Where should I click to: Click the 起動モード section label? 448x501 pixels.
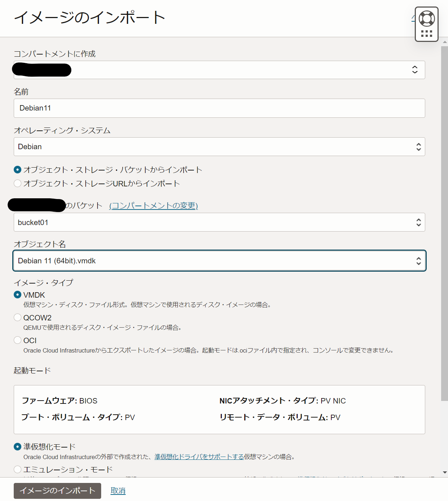(x=32, y=371)
